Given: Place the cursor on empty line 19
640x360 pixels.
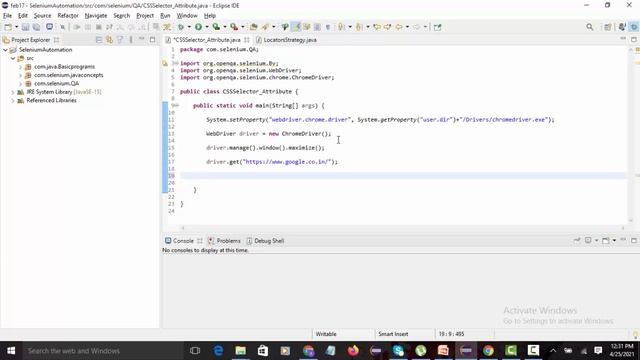Looking at the screenshot, I should click(402, 176).
